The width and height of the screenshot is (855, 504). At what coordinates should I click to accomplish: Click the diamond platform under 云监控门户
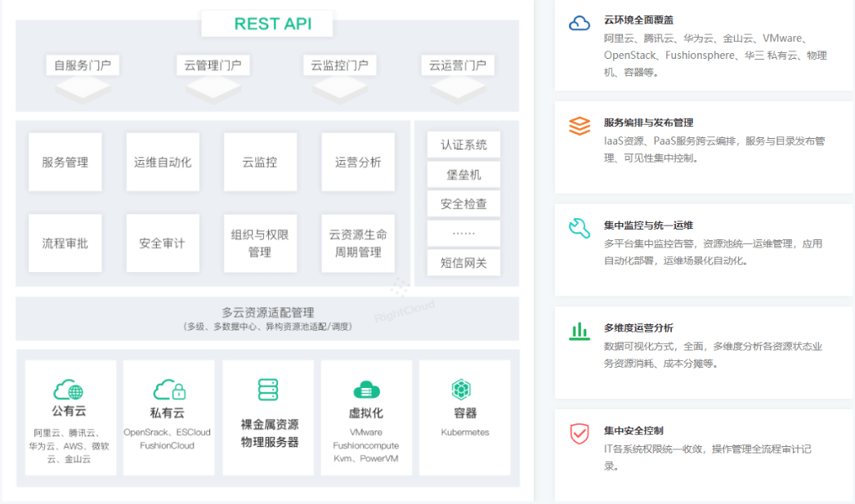(x=339, y=89)
